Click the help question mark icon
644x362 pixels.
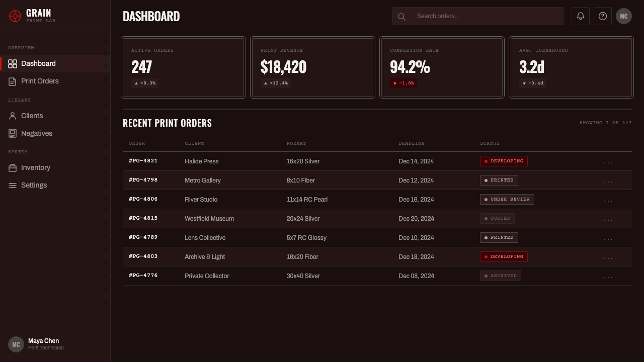tap(603, 16)
